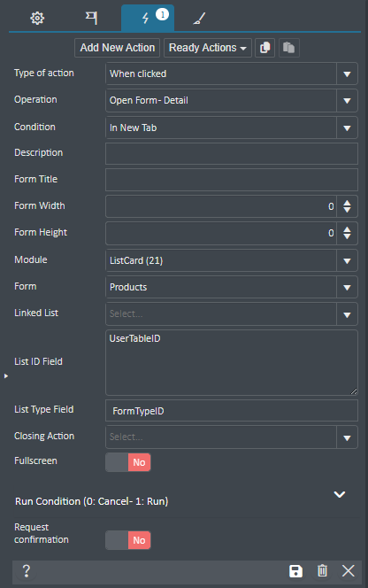The image size is (368, 588).
Task: Expand the Run Condition section chevron
Action: [340, 495]
